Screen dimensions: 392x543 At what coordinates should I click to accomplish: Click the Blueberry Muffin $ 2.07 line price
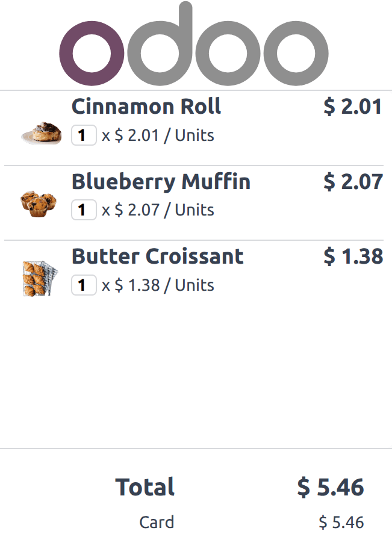point(353,182)
